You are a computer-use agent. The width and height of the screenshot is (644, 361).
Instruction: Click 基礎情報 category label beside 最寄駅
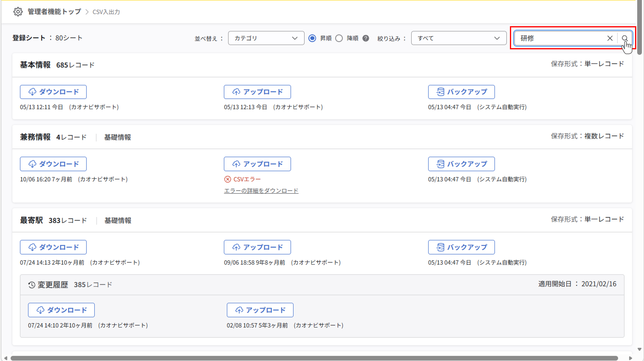tap(118, 221)
